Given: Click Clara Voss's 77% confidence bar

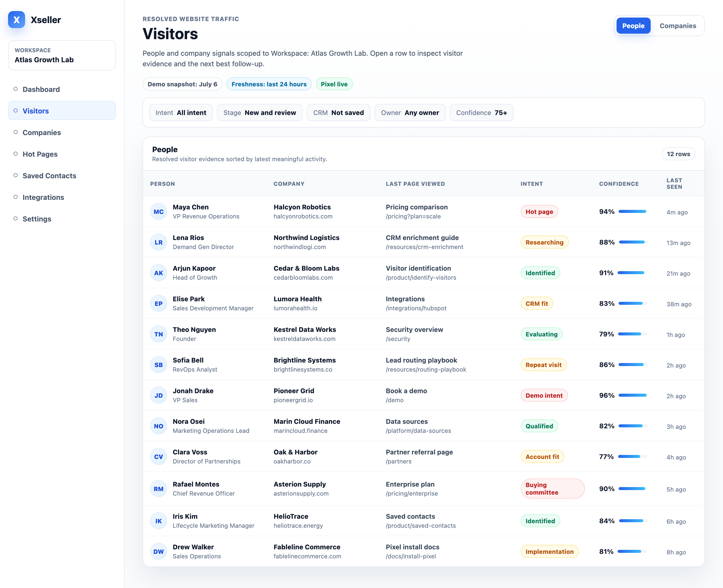Looking at the screenshot, I should tap(632, 457).
